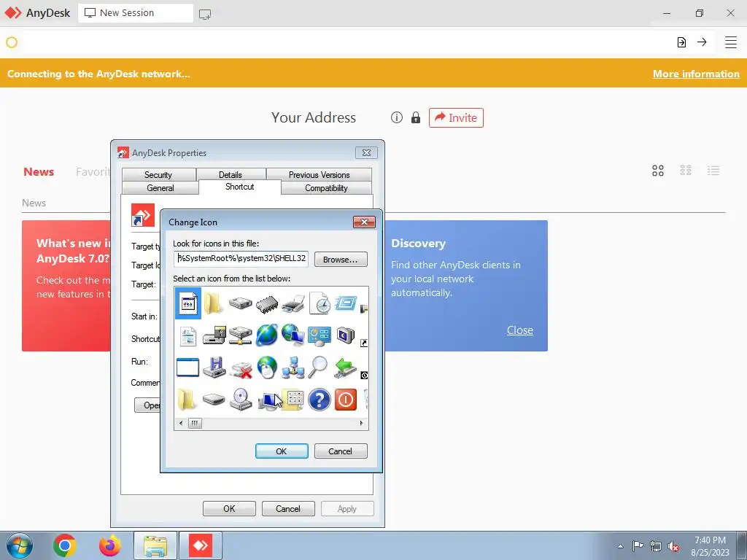Pick the floppy disk drive icon
The image size is (747, 560).
pyautogui.click(x=214, y=335)
